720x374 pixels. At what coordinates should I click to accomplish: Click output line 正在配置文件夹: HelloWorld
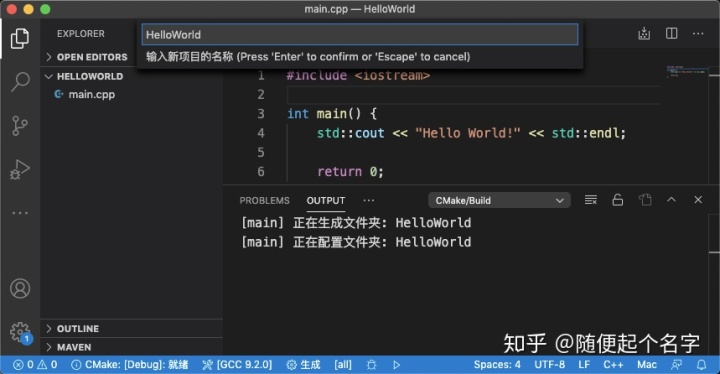(356, 242)
